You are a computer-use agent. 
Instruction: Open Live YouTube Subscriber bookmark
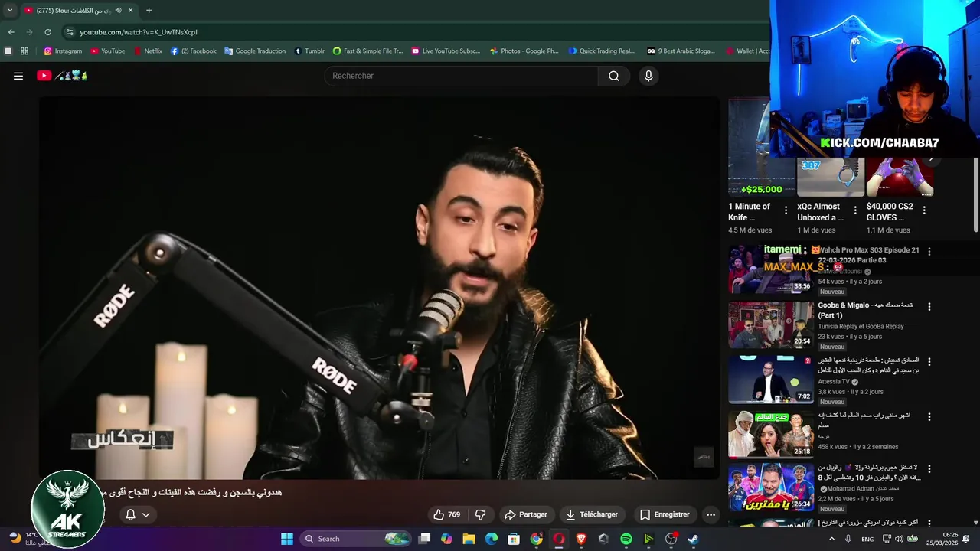click(x=446, y=51)
